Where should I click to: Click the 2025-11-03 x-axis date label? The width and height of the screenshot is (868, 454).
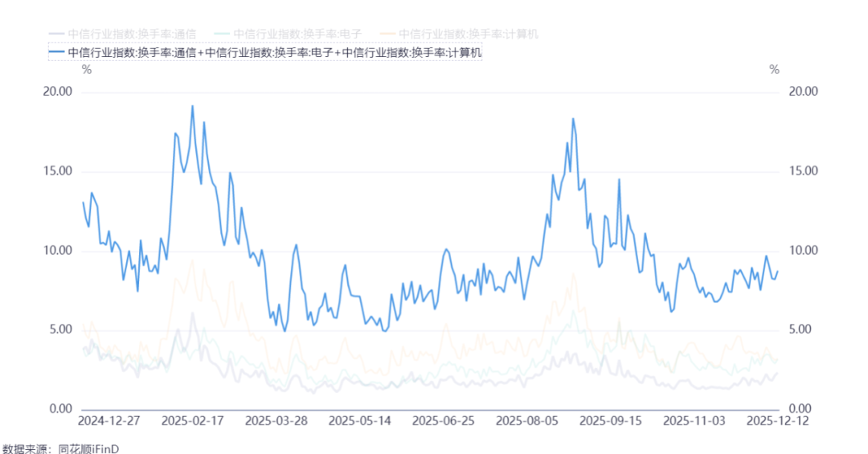click(694, 421)
